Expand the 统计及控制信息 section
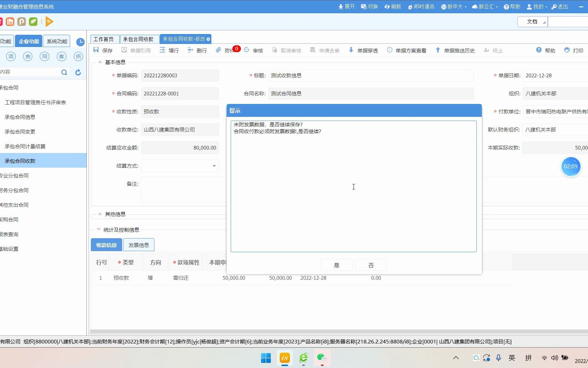 point(99,229)
